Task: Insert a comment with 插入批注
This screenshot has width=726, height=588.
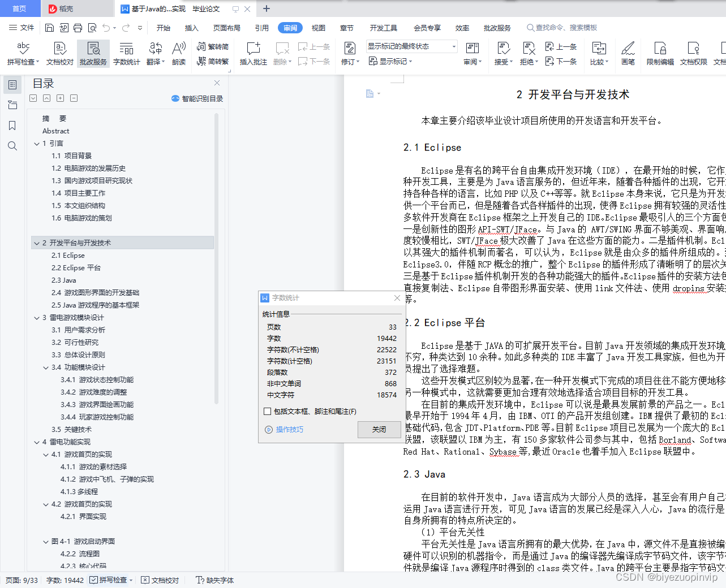Action: (254, 54)
